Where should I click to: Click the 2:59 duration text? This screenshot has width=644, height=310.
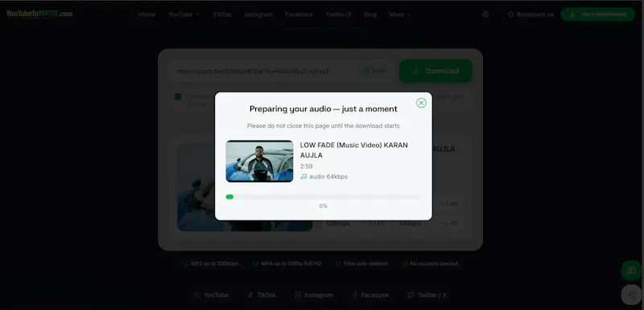point(306,167)
